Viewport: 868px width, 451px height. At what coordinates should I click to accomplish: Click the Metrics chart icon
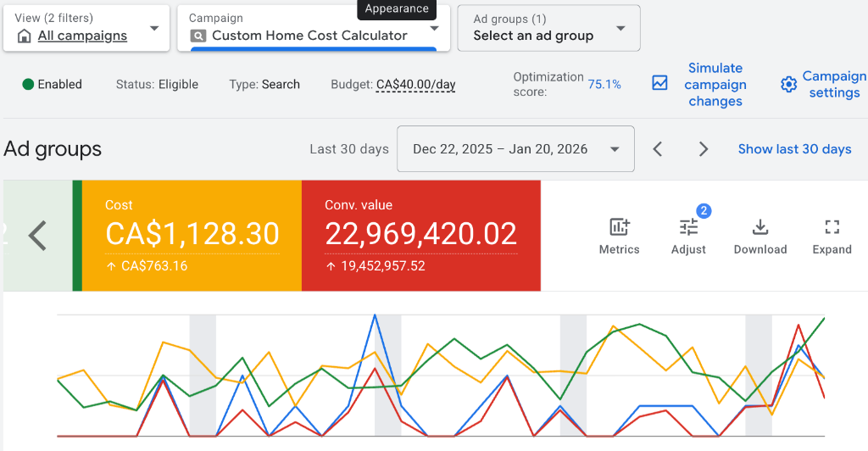619,227
